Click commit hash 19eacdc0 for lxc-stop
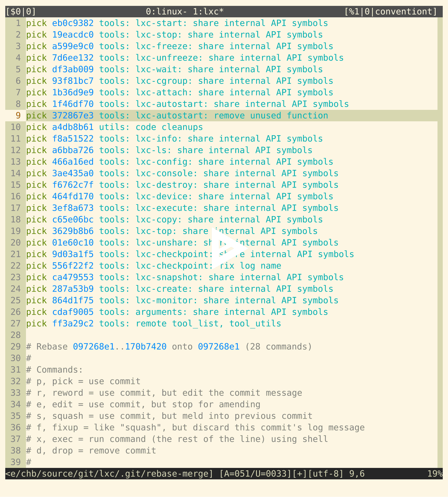Viewport: 448px width, 497px height. 73,35
